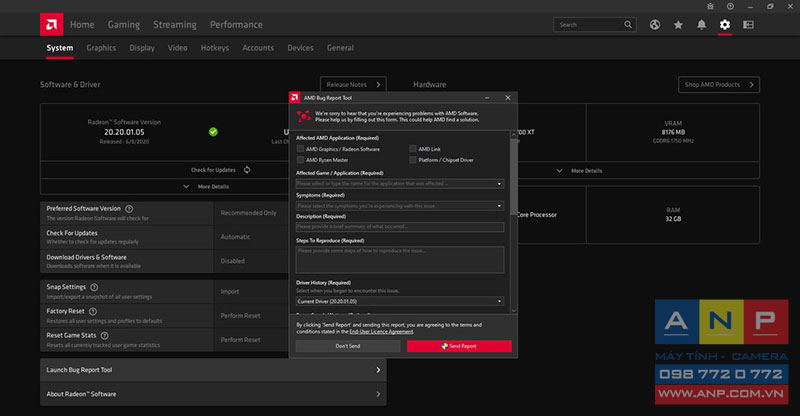This screenshot has height=416, width=800.
Task: Open the Symptoms dropdown
Action: tap(400, 206)
